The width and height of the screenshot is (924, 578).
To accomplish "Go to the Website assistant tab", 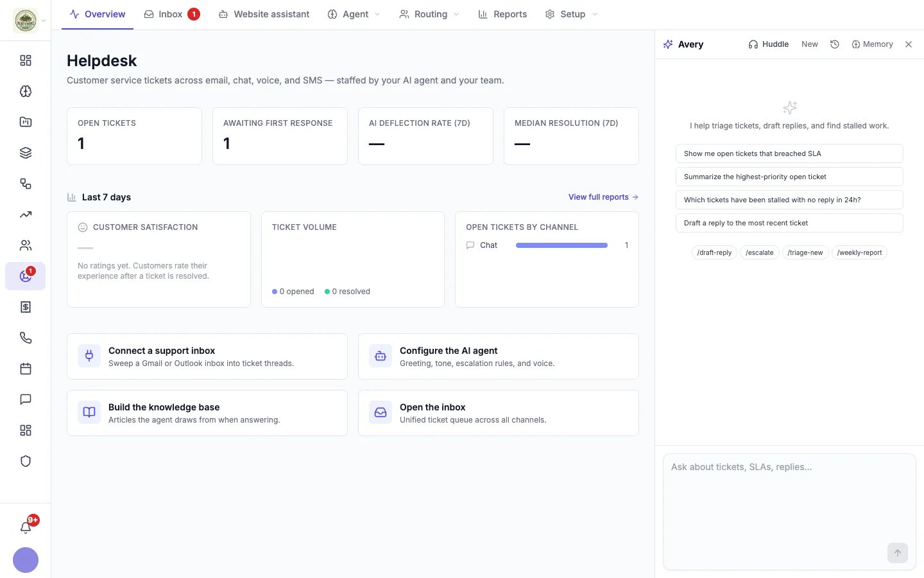I will coord(264,14).
